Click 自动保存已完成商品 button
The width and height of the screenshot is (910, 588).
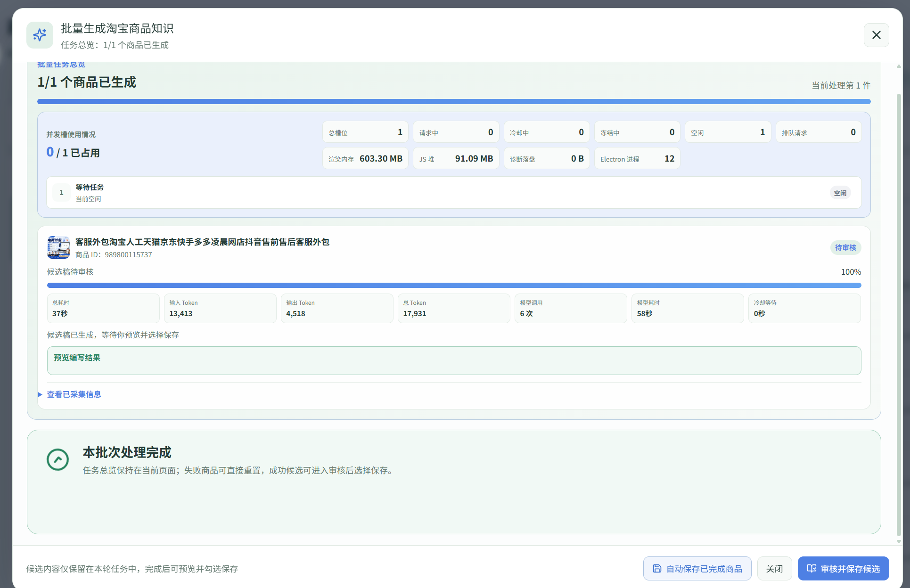coord(697,569)
